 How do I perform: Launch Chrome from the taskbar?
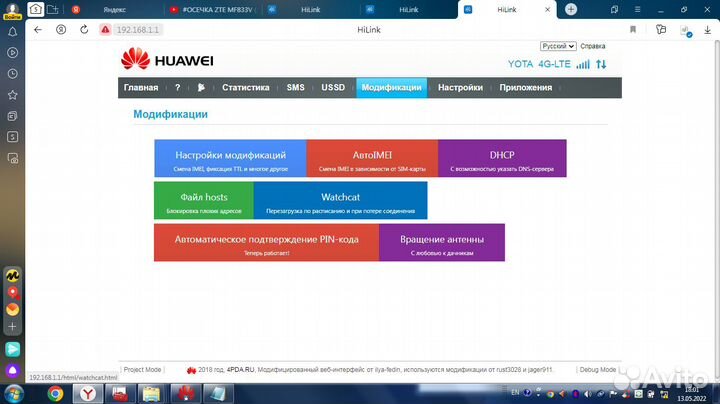56,394
